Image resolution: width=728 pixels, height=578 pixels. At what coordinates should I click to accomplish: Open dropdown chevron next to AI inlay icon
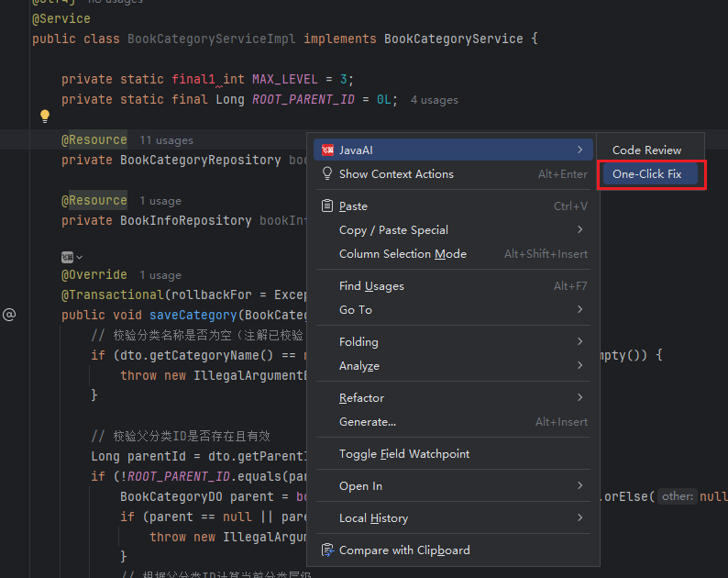point(80,257)
